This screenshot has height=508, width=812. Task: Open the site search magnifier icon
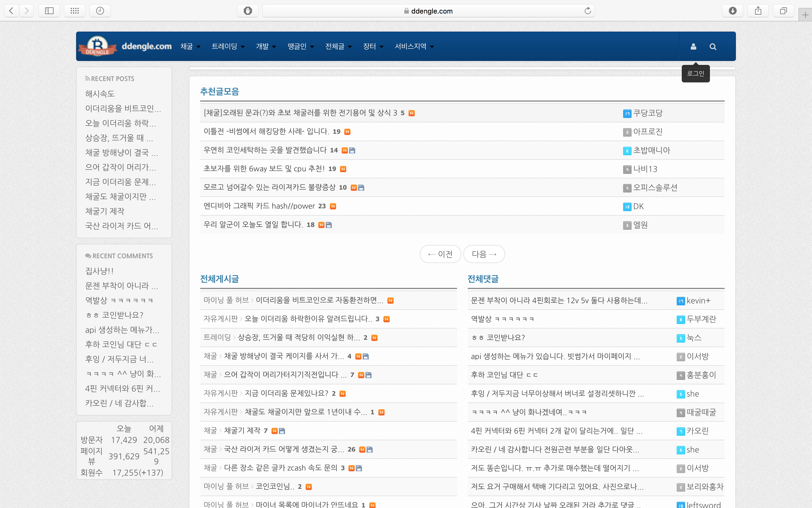tap(713, 46)
